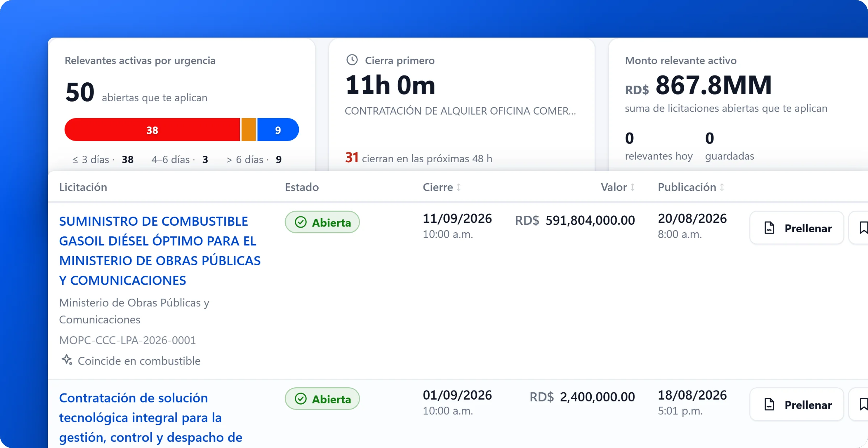The image size is (868, 448).
Task: Sort table by Publicación column arrows
Action: [722, 187]
